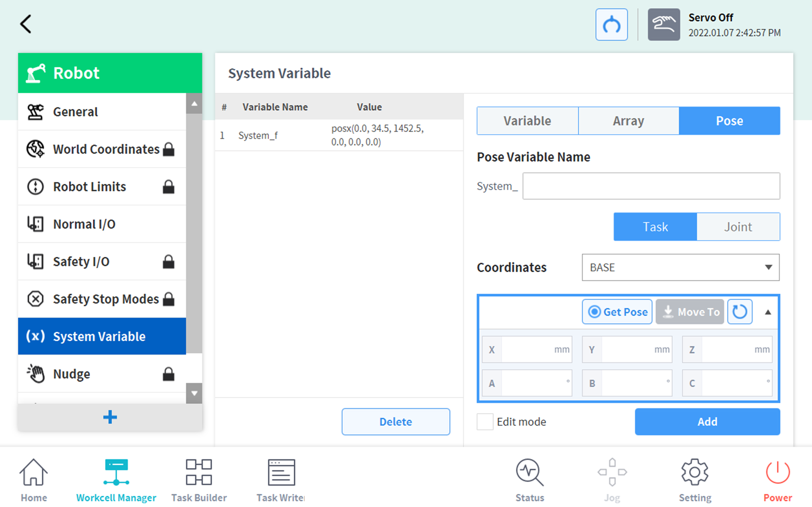Click the hand-guiding icon beside Servo Off

pos(663,25)
